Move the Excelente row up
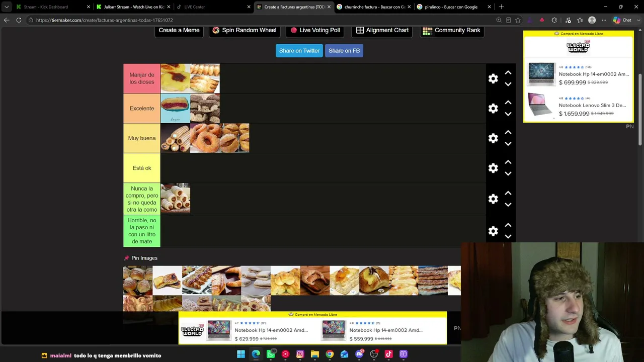Image resolution: width=644 pixels, height=362 pixels. point(508,102)
